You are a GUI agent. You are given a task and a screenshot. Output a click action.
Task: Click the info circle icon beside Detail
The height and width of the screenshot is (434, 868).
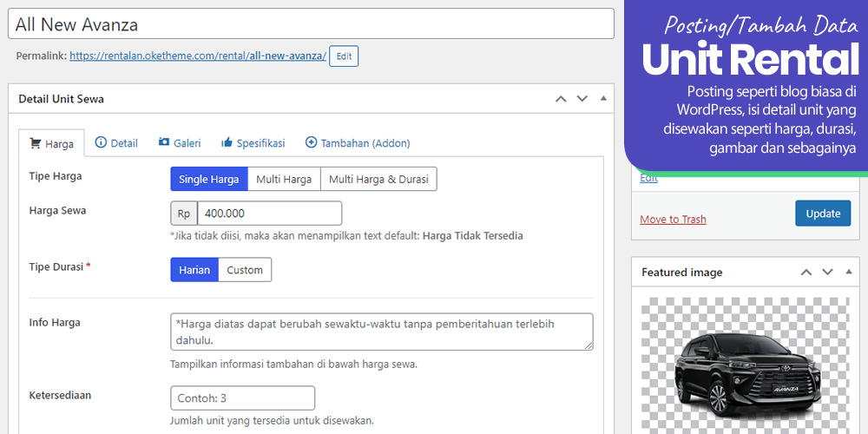tap(101, 142)
